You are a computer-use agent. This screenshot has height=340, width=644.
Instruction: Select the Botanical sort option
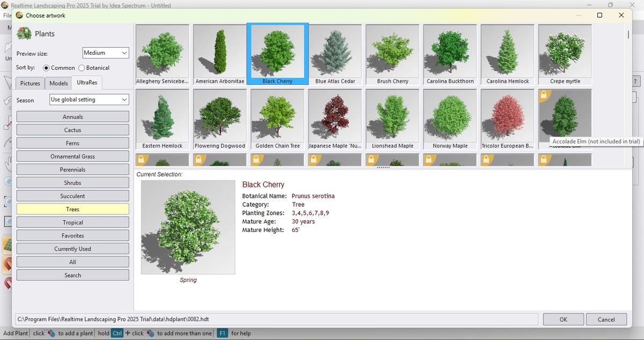pyautogui.click(x=82, y=68)
